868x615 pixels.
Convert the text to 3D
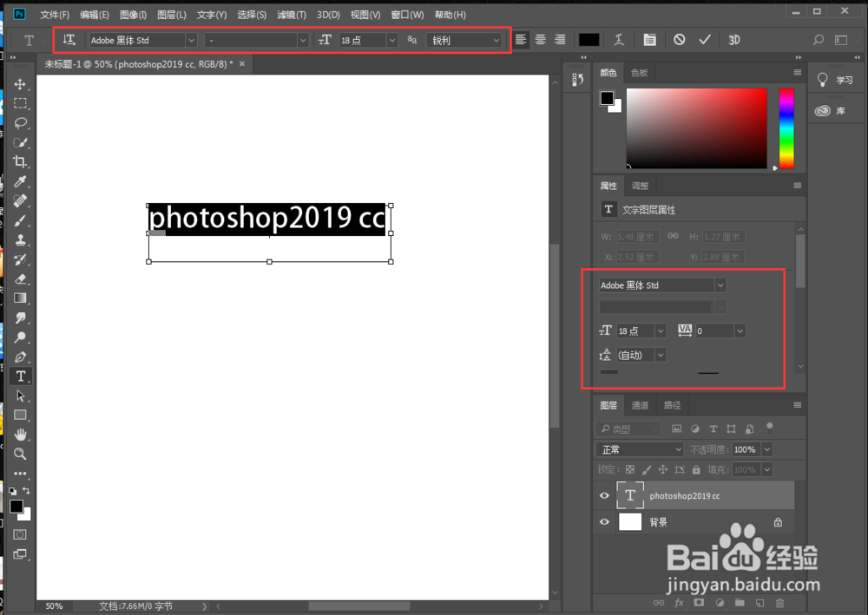click(734, 40)
